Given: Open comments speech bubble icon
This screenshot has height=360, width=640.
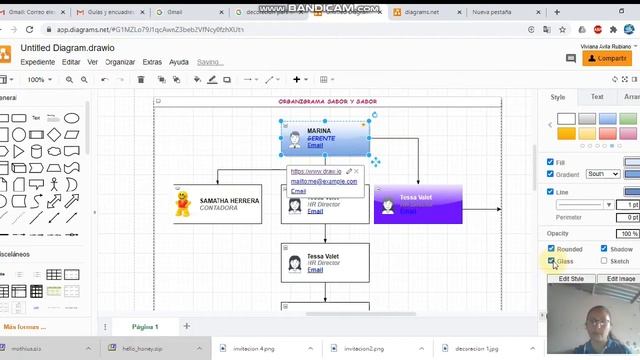Looking at the screenshot, I should point(571,58).
